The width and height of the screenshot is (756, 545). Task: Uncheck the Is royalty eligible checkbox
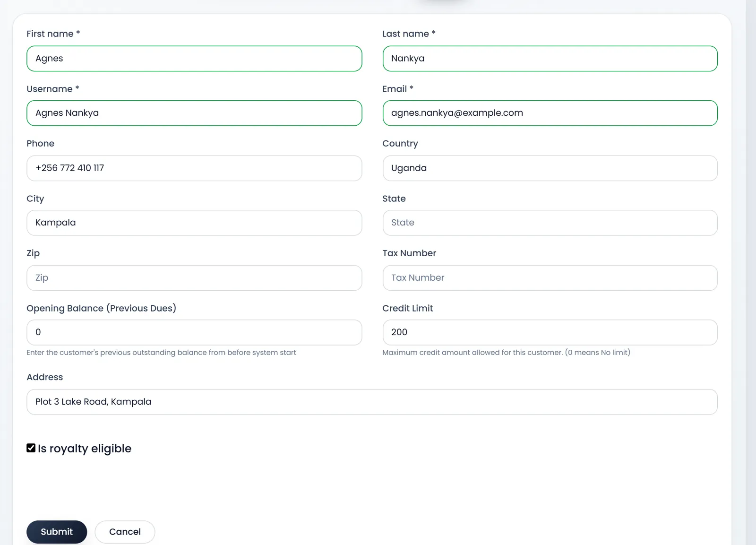point(31,448)
